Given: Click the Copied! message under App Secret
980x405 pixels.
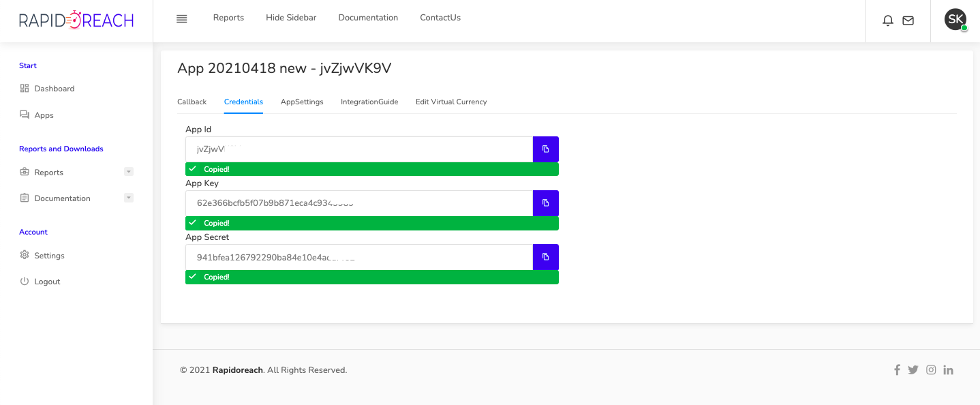Looking at the screenshot, I should click(372, 277).
